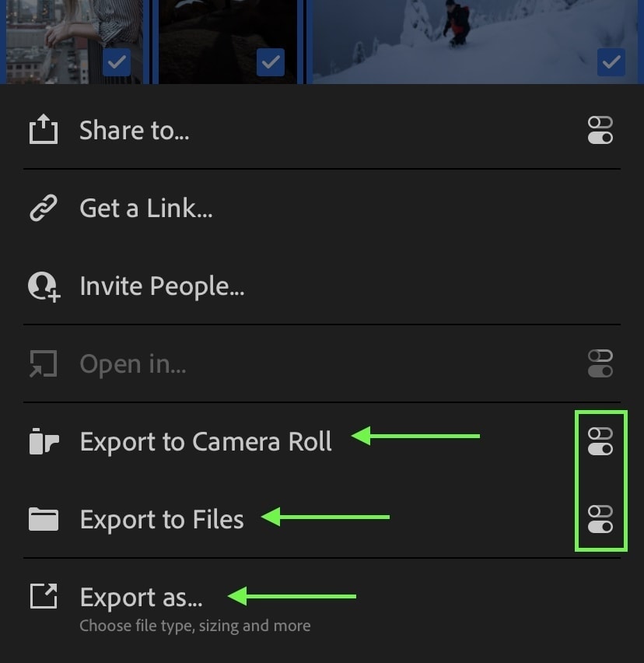
Task: Uncheck the dark middle photo checkbox
Action: [271, 62]
